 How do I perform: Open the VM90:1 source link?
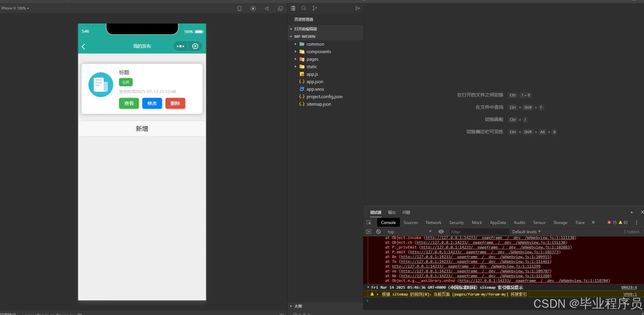pyautogui.click(x=630, y=294)
